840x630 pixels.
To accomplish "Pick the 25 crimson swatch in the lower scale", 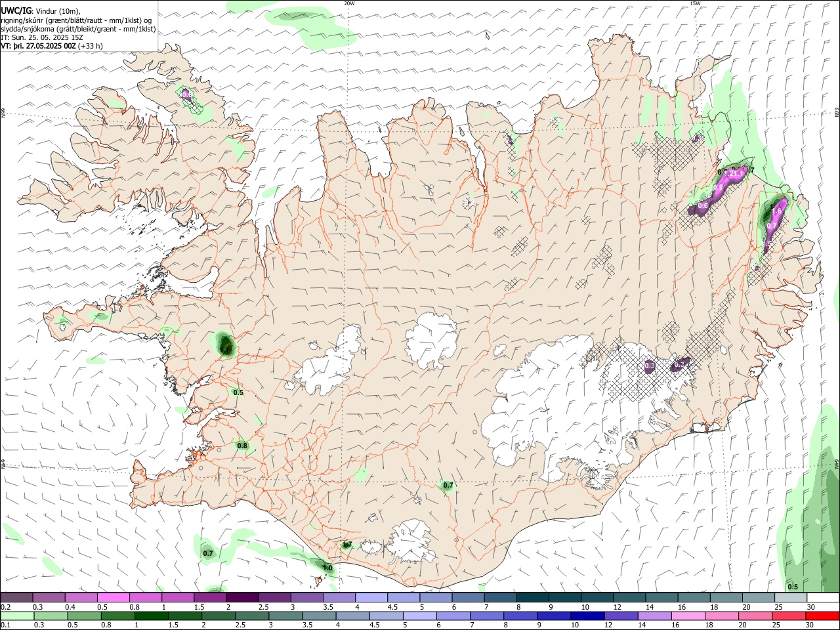I will click(789, 616).
